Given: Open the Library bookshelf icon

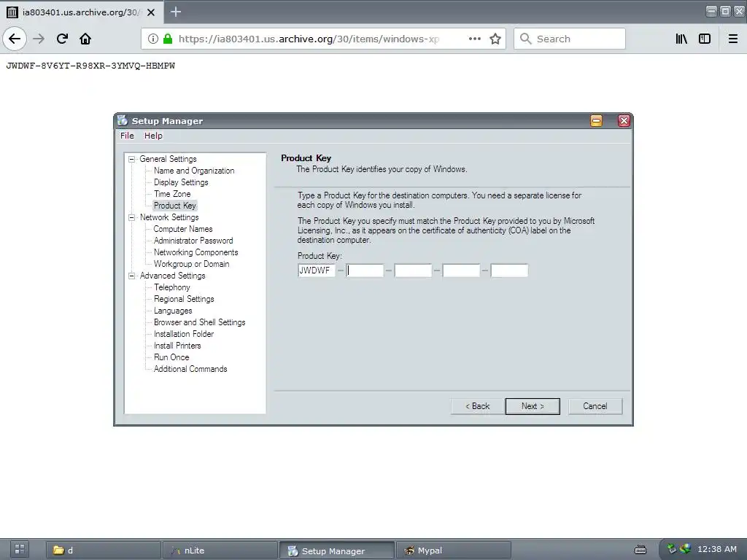Looking at the screenshot, I should pyautogui.click(x=681, y=39).
